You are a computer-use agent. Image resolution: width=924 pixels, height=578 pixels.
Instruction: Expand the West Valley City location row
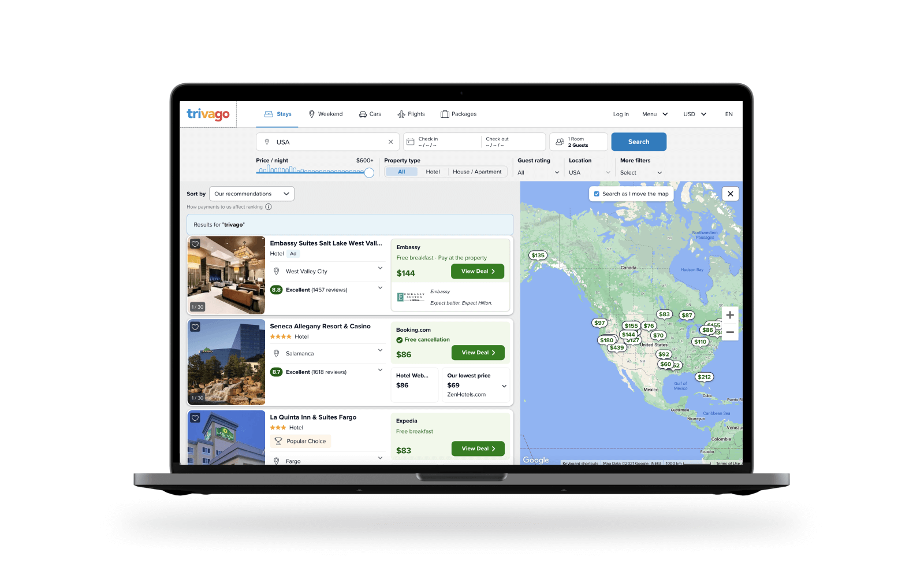(327, 271)
